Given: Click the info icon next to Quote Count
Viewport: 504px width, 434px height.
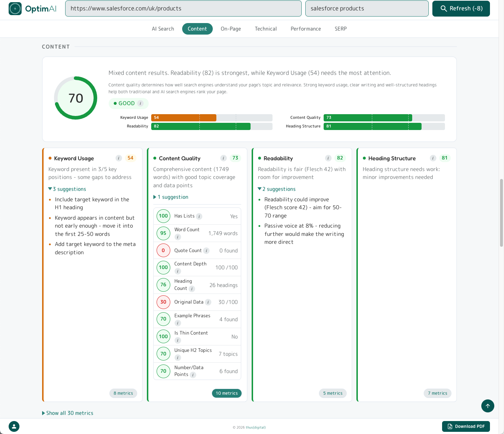Looking at the screenshot, I should (206, 251).
